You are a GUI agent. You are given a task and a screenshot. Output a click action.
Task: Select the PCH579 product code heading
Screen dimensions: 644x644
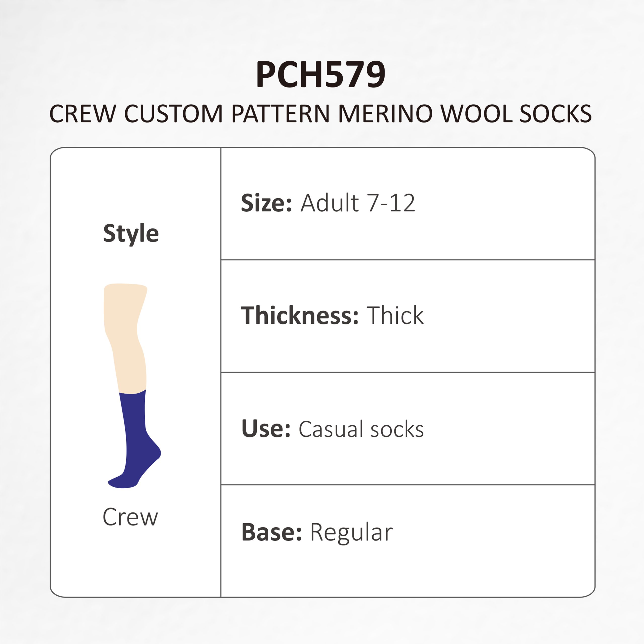(x=320, y=74)
